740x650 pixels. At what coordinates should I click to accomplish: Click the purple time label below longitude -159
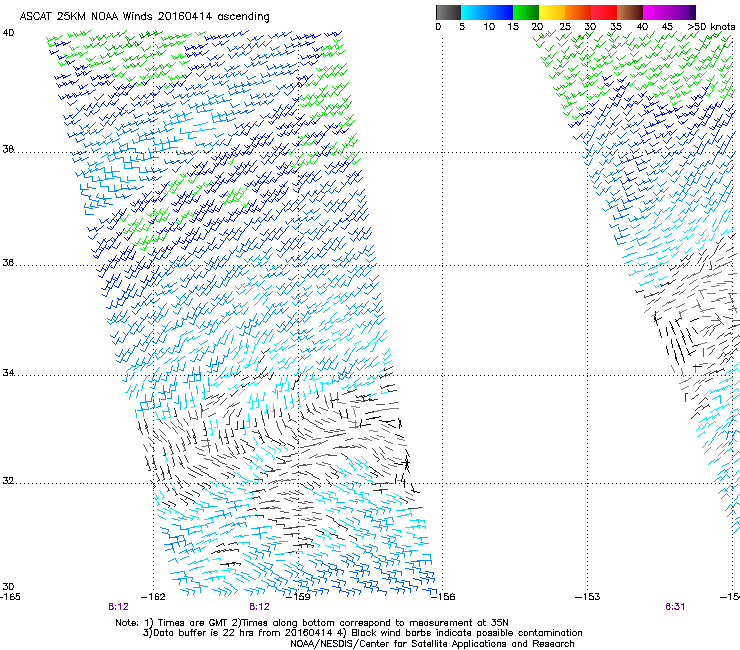tap(260, 607)
